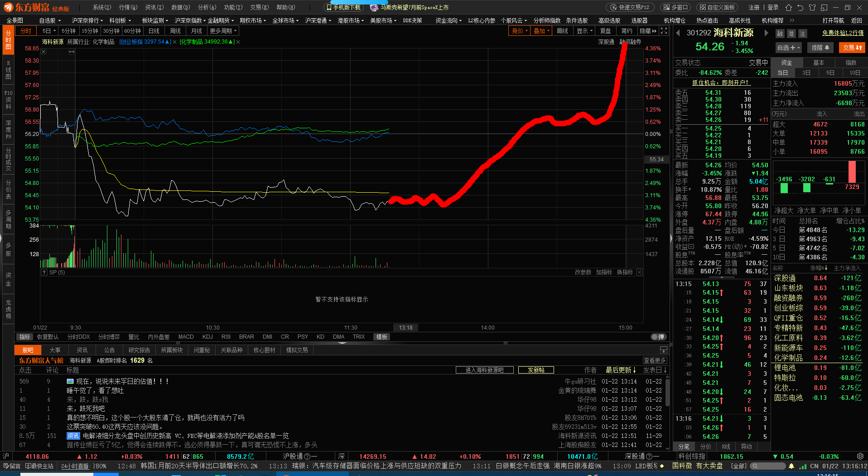The width and height of the screenshot is (868, 476).
Task: Expand the 沪深京排行 navigation menu
Action: click(x=87, y=20)
